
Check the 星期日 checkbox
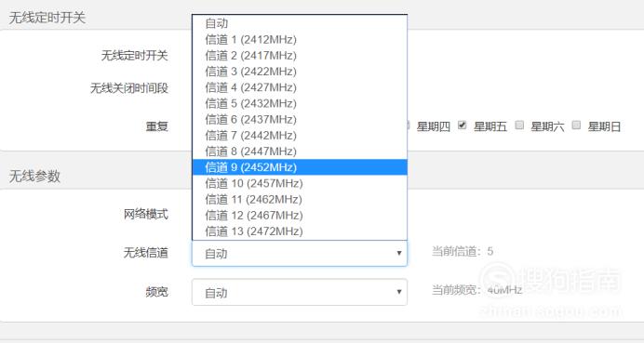[x=577, y=125]
